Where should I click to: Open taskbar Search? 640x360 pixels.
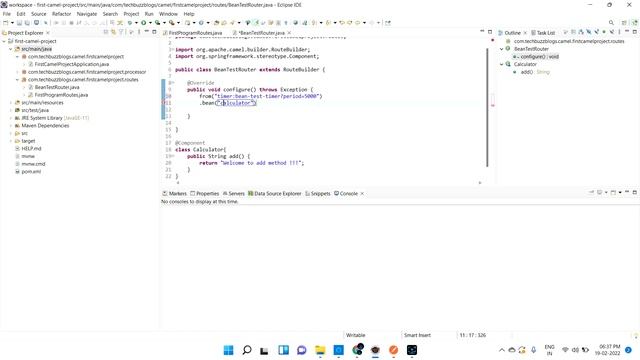click(x=247, y=350)
